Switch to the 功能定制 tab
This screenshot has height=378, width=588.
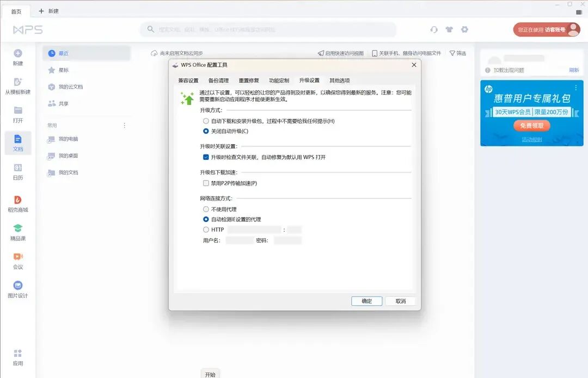tap(279, 80)
